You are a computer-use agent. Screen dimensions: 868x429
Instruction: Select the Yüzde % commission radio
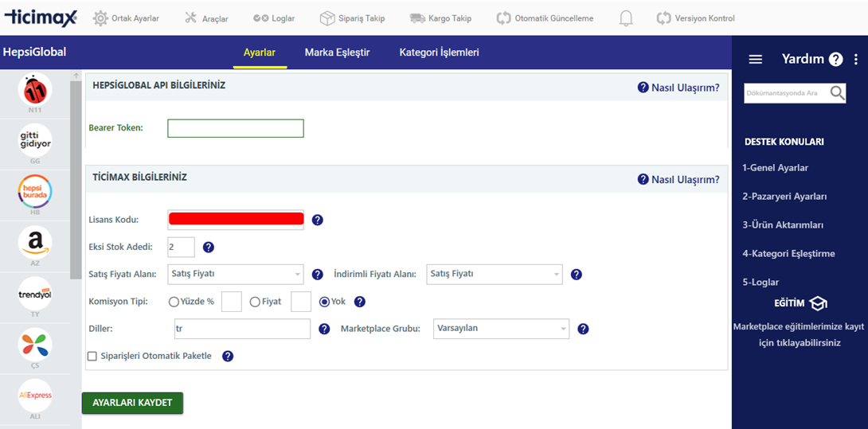point(174,302)
